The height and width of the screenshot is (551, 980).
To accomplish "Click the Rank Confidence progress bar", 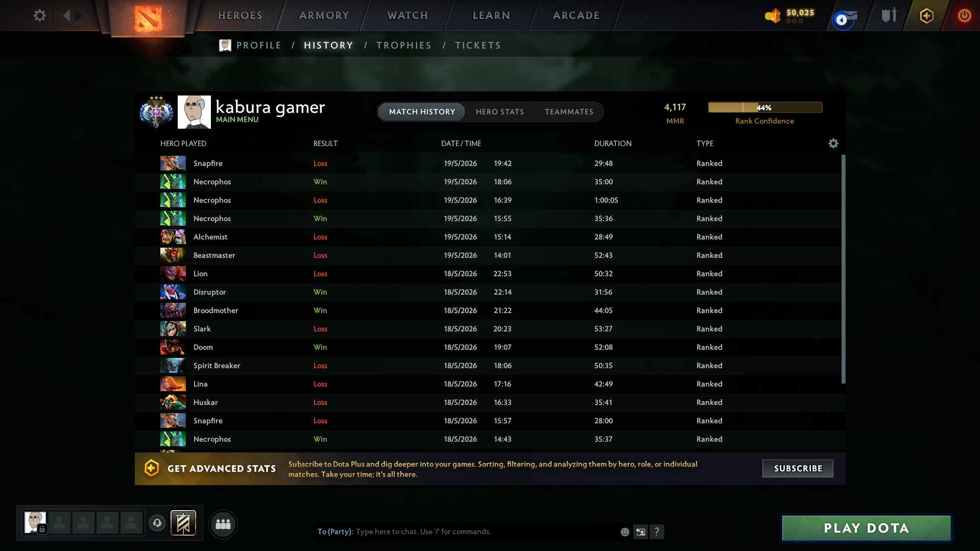I will (765, 107).
